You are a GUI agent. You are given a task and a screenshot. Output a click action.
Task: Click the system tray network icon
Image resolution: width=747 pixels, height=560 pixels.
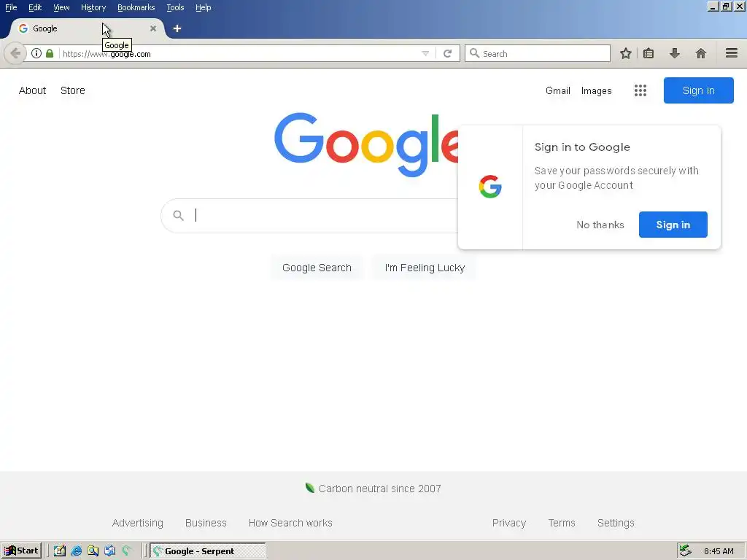(685, 551)
